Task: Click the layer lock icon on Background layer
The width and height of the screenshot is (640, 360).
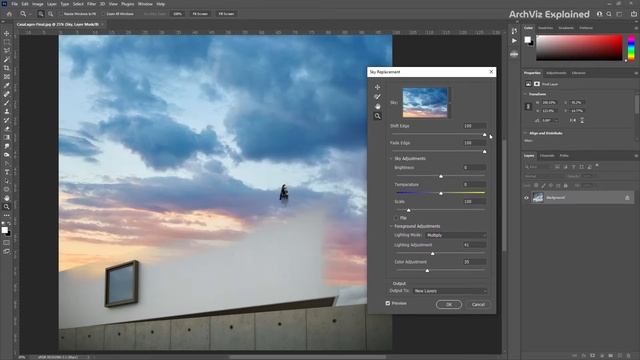Action: pyautogui.click(x=627, y=198)
